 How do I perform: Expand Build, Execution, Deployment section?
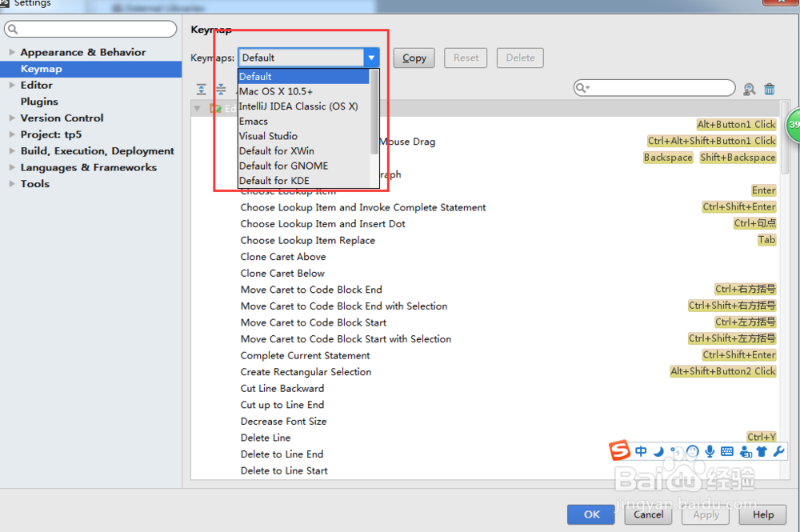pyautogui.click(x=12, y=151)
